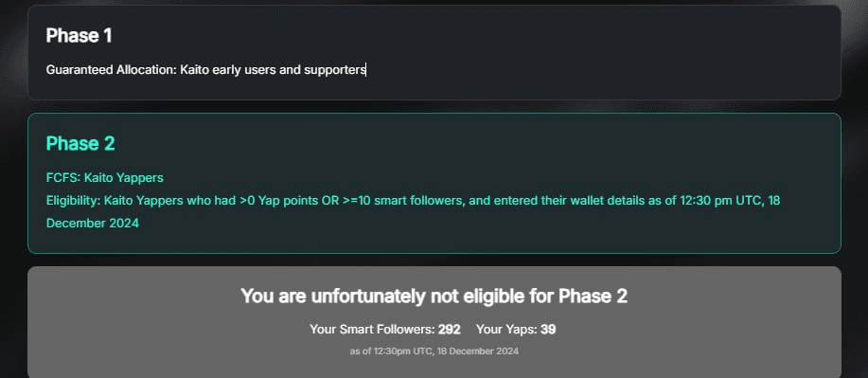
Task: Click the Phase 1 heading
Action: pos(79,35)
